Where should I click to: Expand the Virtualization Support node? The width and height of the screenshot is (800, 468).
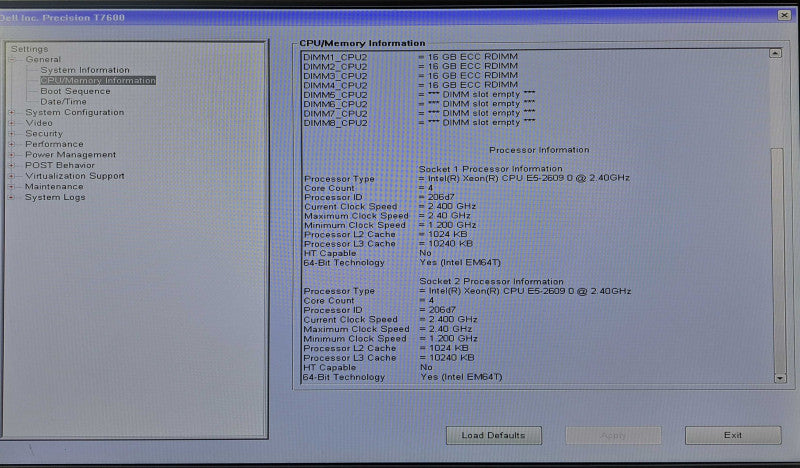point(12,176)
